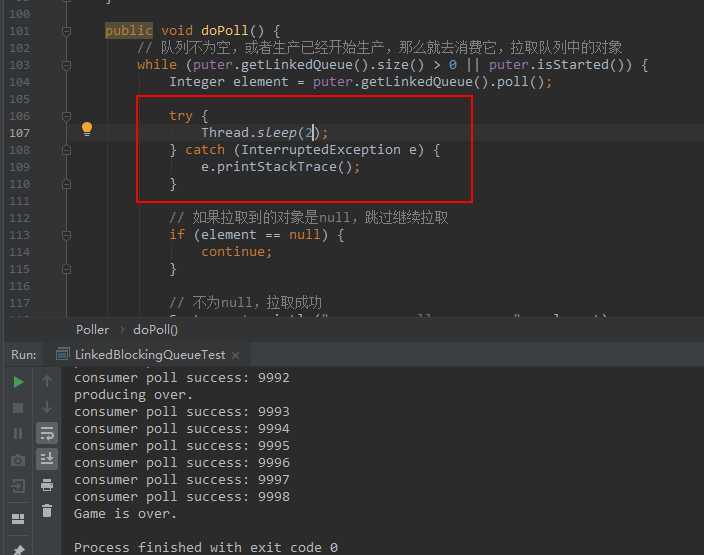The width and height of the screenshot is (704, 555).
Task: Click console line 'Game is over.'
Action: point(125,514)
